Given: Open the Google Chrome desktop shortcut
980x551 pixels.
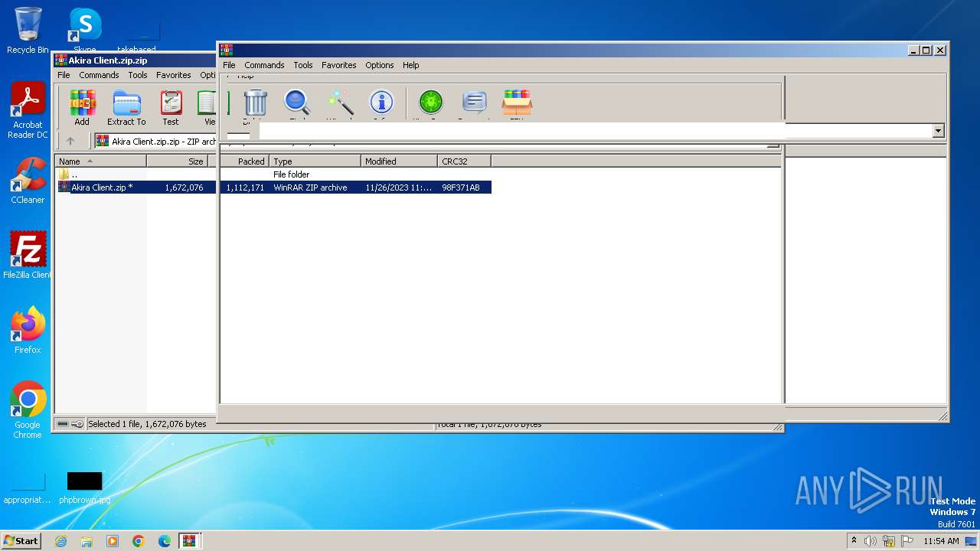Looking at the screenshot, I should click(28, 410).
